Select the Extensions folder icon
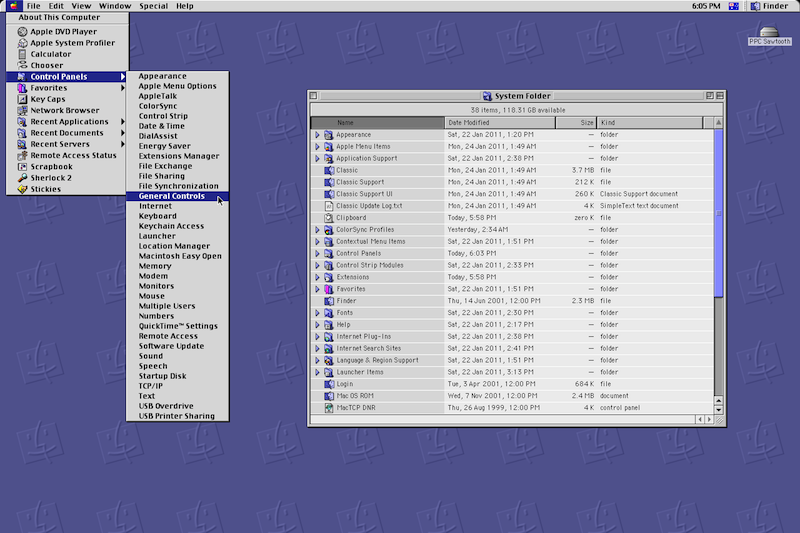 click(329, 277)
